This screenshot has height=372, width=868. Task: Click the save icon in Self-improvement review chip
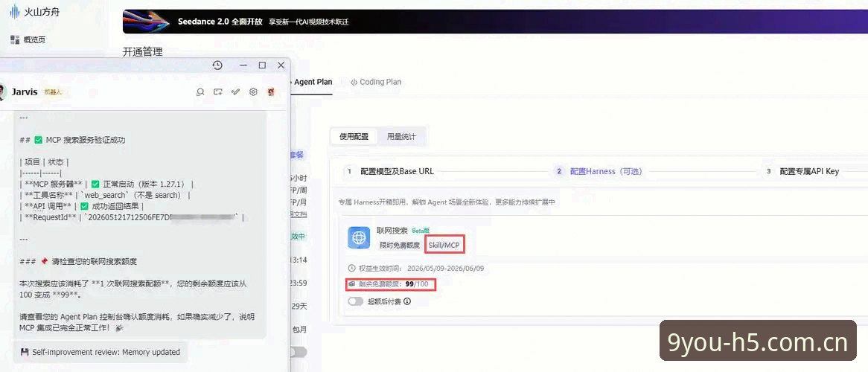tap(25, 351)
